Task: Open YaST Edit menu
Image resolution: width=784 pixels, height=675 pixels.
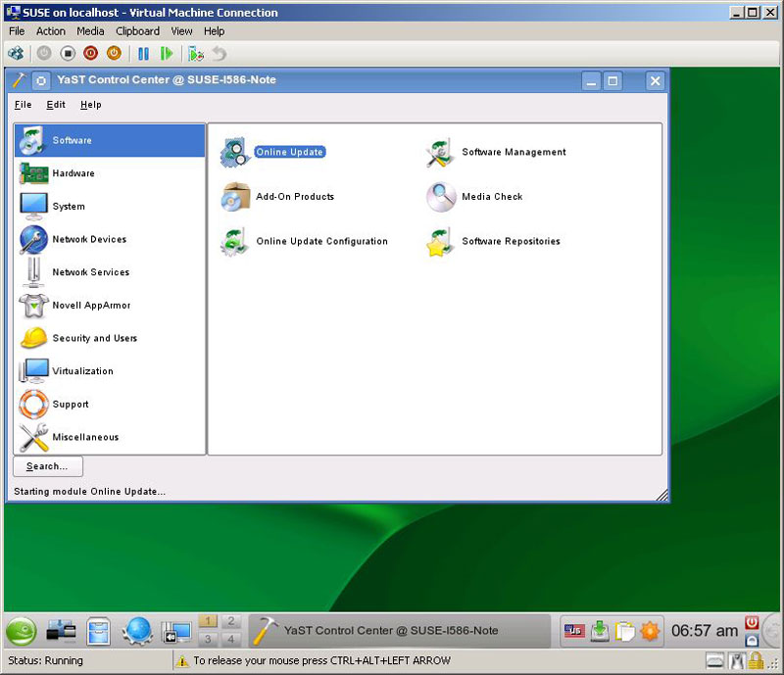Action: click(56, 105)
